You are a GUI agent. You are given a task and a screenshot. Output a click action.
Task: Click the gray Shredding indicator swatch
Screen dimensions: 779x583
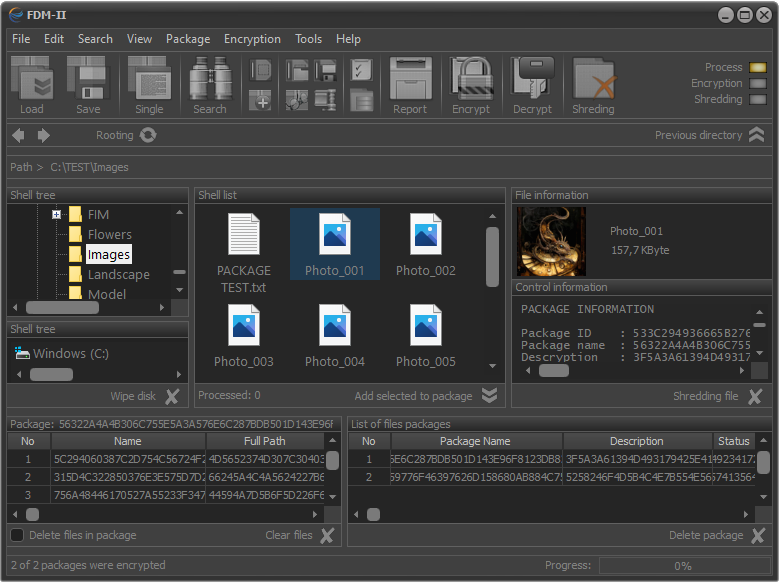[x=758, y=99]
